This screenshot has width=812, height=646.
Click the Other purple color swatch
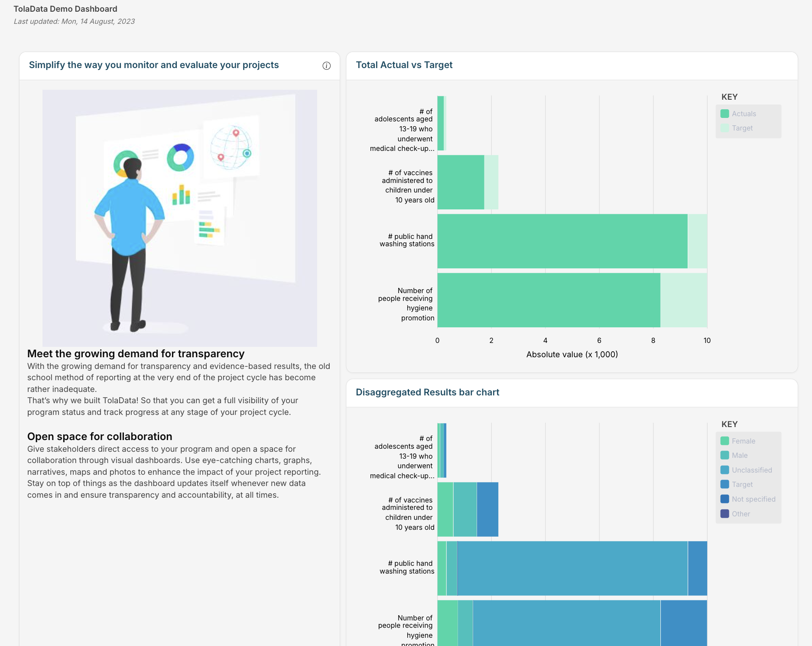coord(724,514)
